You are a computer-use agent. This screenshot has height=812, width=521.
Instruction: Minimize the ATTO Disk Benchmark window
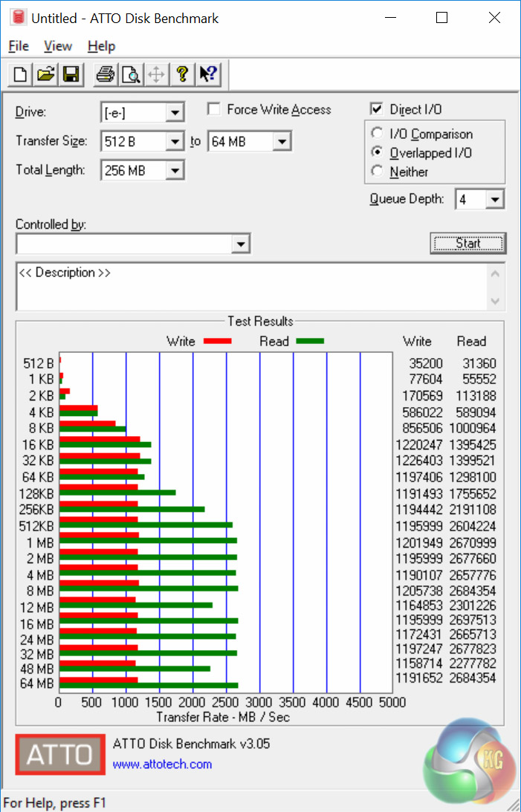(x=390, y=18)
